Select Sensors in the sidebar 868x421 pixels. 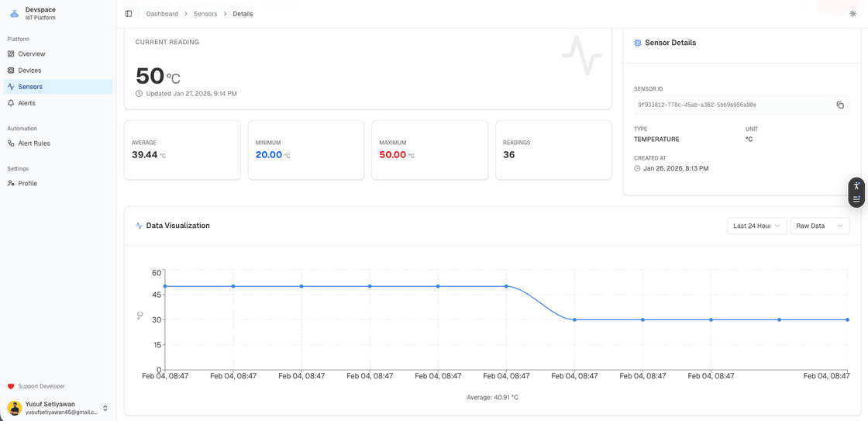pyautogui.click(x=58, y=86)
